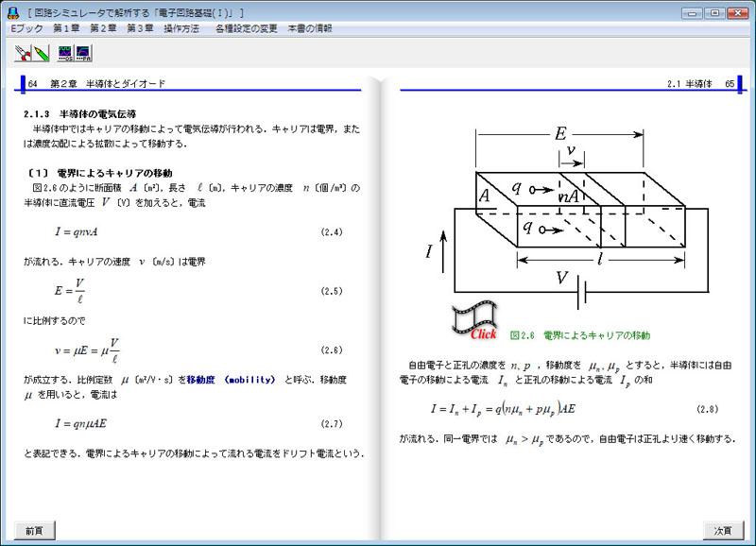Viewport: 756px width, 546px height.
Task: Click equation v = μE = μV/ℓ
Action: coord(87,350)
